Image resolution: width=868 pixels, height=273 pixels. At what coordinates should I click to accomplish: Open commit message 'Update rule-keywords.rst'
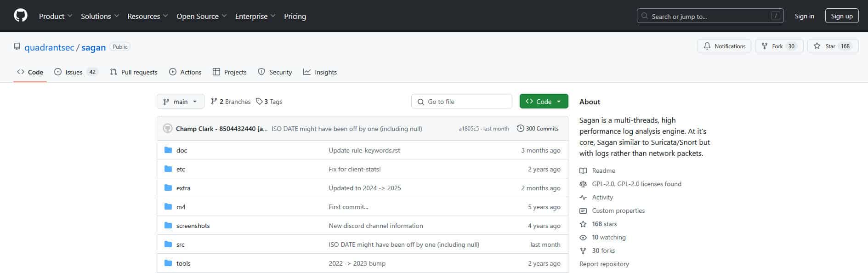coord(364,150)
